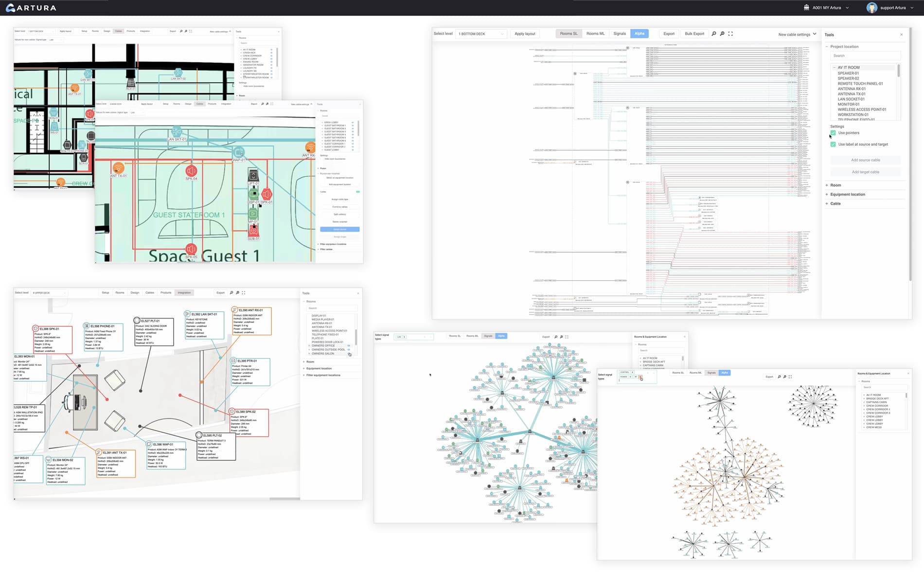924x574 pixels.
Task: Switch to the Alpha tab
Action: tap(640, 33)
